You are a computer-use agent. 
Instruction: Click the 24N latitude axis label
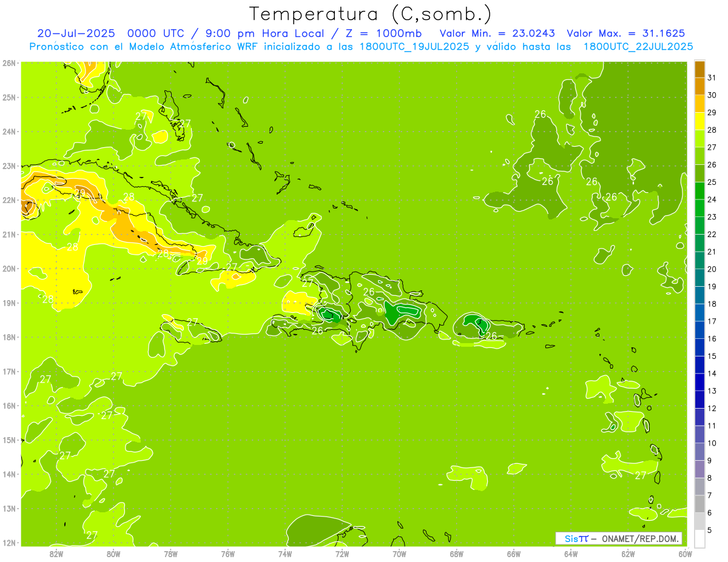coord(8,132)
